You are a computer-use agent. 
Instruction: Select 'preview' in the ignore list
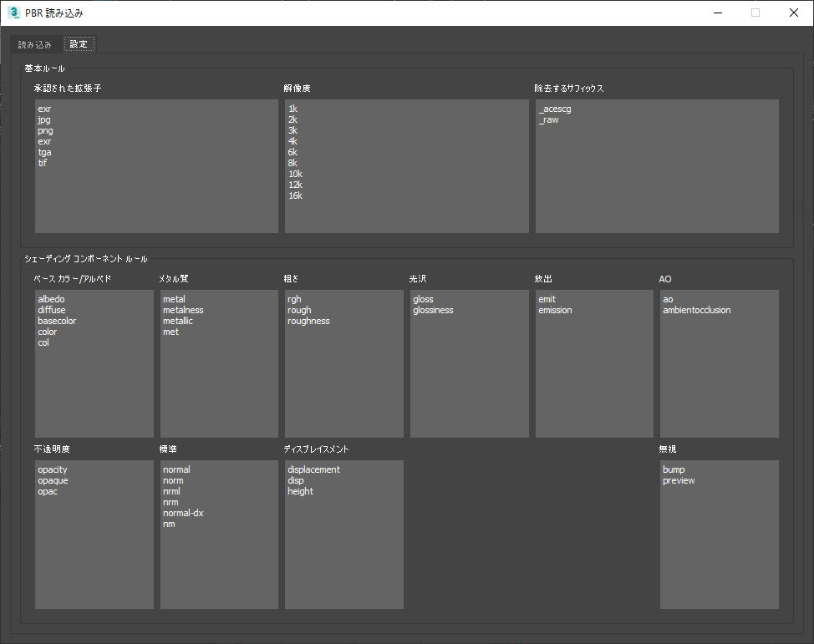tap(679, 480)
